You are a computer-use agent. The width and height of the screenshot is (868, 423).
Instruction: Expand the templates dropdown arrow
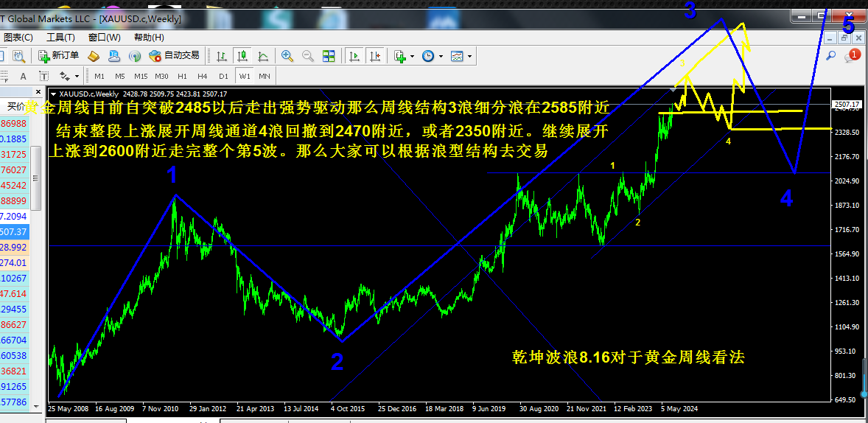(x=469, y=57)
